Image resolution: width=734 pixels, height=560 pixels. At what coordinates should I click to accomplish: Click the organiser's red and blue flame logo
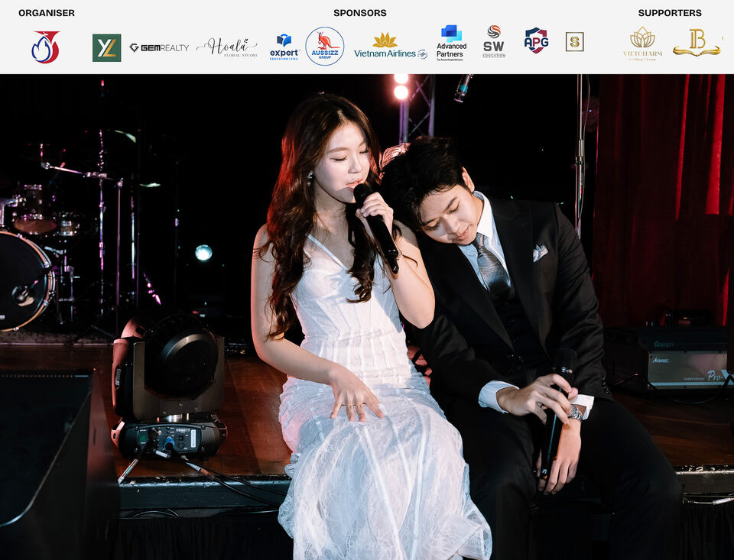pos(45,47)
